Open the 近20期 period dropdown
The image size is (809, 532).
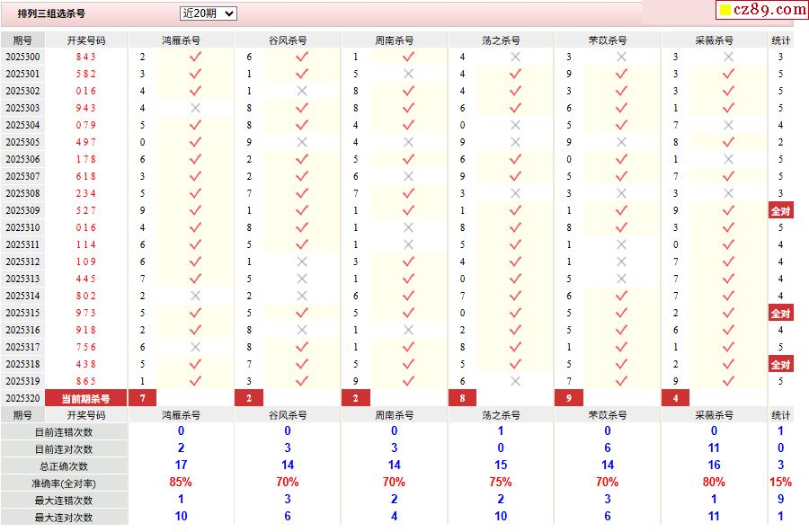[208, 13]
